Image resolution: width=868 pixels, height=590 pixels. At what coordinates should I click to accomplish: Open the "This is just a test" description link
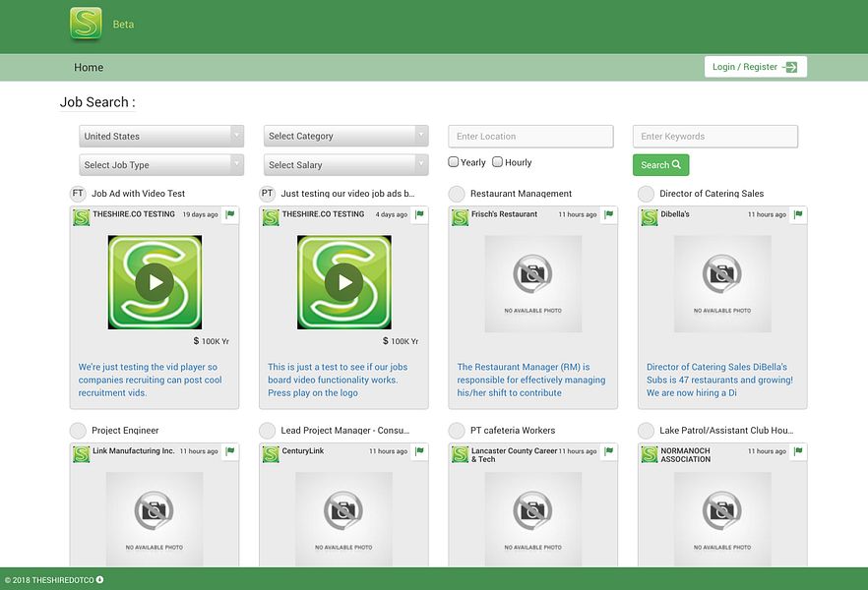coord(338,380)
